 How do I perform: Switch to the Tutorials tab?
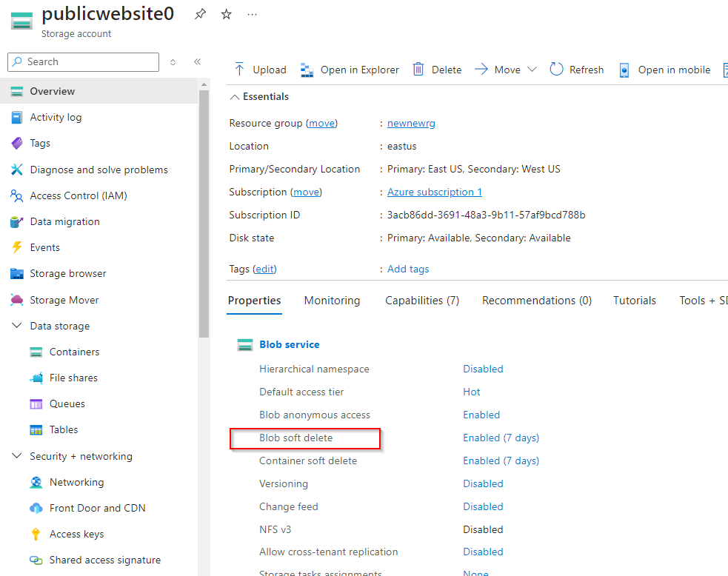coord(634,301)
